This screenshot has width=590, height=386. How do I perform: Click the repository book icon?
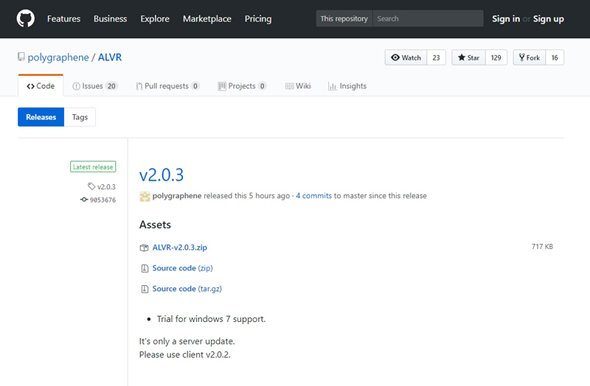pos(21,57)
